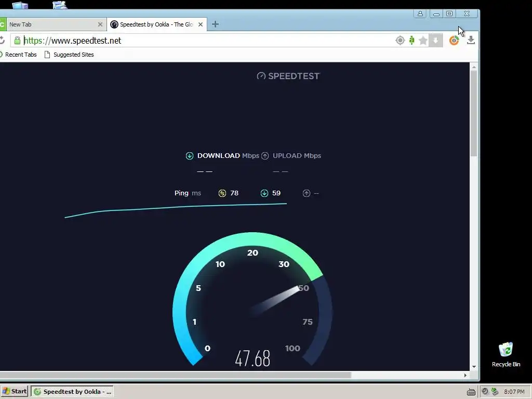Viewport: 532px width, 399px height.
Task: Minimize the browser window
Action: click(436, 14)
